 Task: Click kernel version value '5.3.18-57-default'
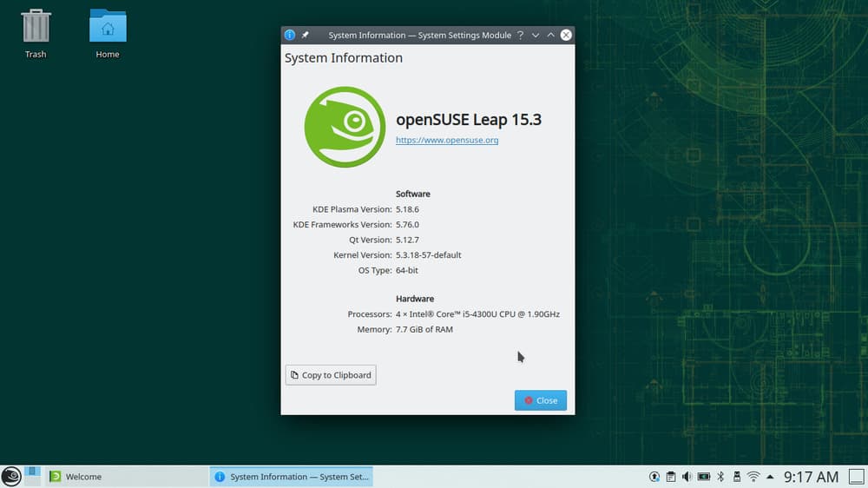(429, 254)
